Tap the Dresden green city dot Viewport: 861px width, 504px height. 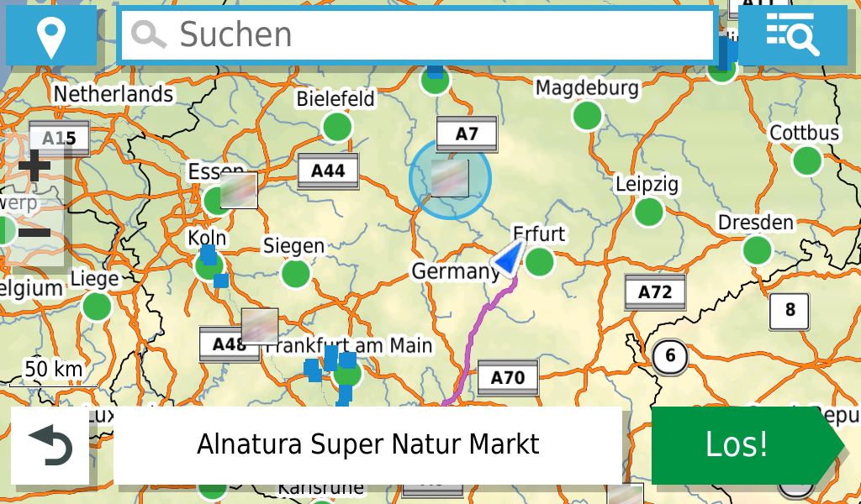point(758,249)
